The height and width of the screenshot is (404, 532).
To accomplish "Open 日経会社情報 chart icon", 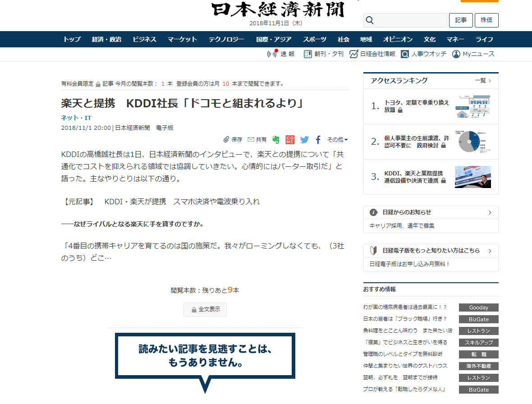I will 353,54.
